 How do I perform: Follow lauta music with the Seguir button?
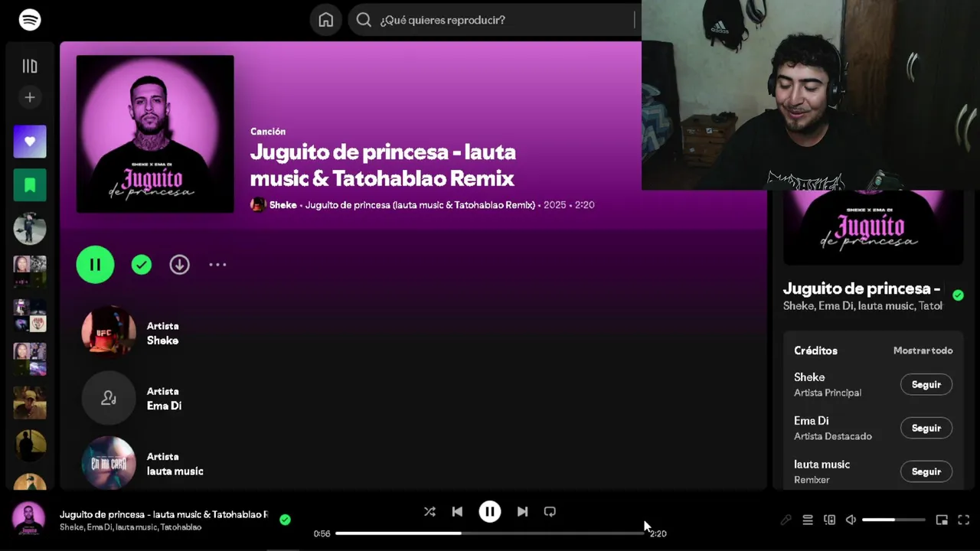tap(926, 471)
